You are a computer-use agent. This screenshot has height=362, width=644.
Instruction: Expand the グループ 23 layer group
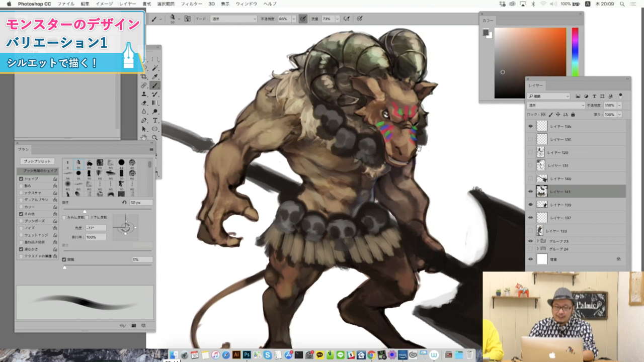[538, 241]
